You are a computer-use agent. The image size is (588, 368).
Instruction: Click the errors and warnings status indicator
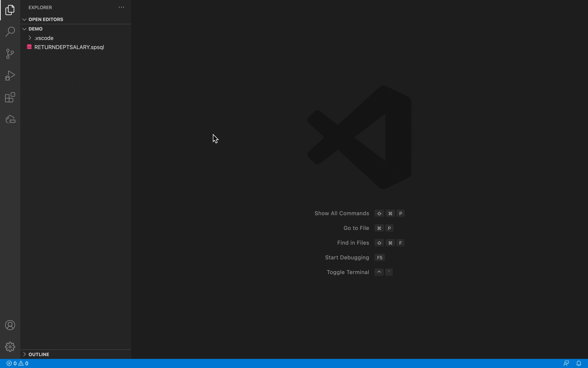17,363
